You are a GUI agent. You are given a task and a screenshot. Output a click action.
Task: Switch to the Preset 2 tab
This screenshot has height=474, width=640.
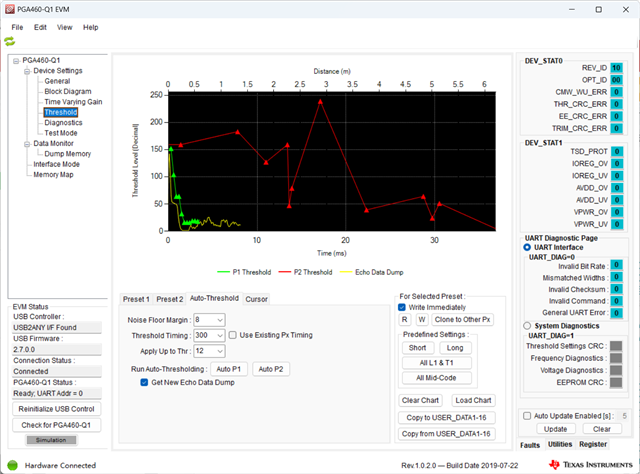click(170, 299)
